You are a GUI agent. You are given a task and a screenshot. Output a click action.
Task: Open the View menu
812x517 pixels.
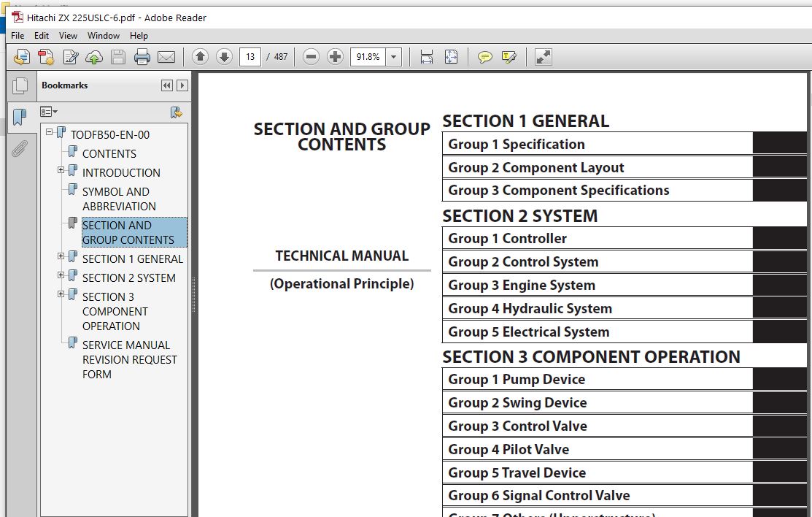tap(68, 35)
